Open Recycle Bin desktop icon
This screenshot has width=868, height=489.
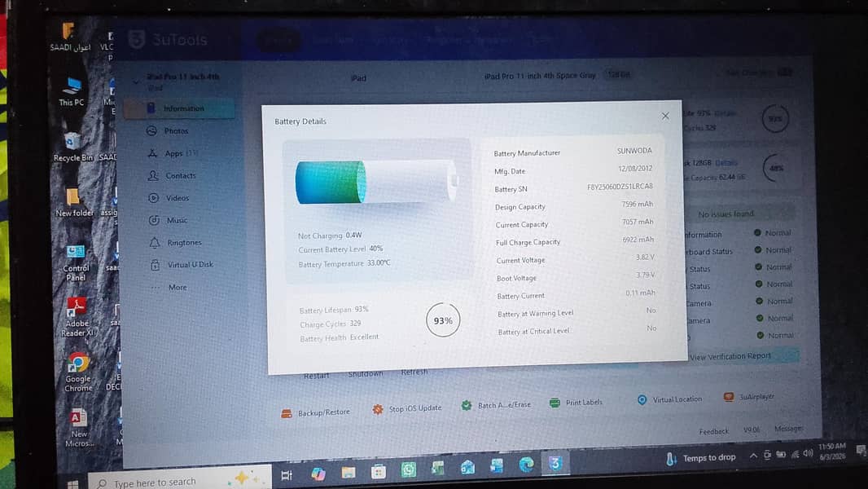tap(72, 147)
